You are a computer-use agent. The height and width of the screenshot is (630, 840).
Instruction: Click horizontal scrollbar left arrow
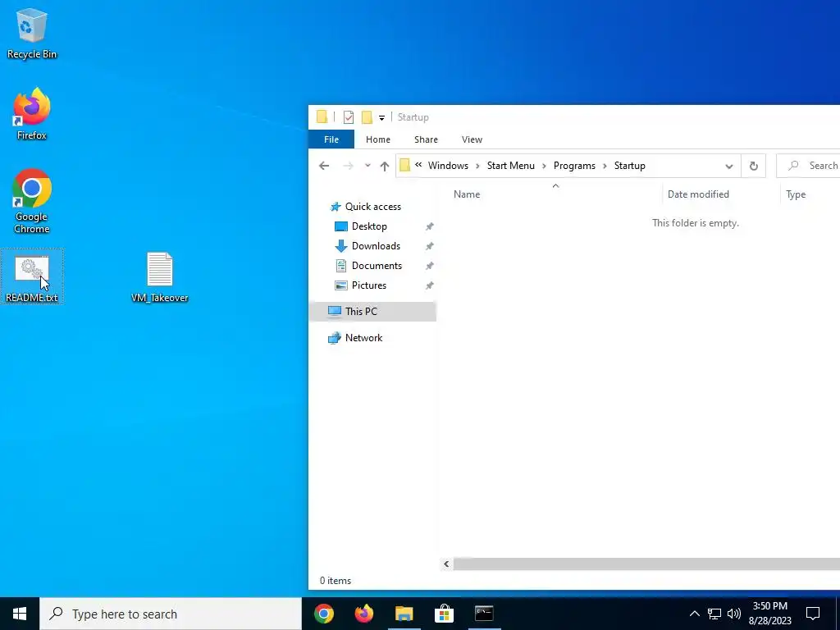tap(446, 564)
